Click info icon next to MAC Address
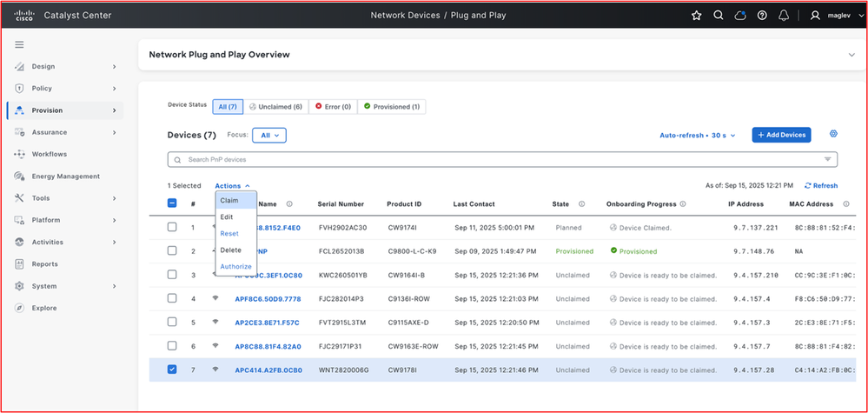The image size is (868, 413). (x=846, y=204)
